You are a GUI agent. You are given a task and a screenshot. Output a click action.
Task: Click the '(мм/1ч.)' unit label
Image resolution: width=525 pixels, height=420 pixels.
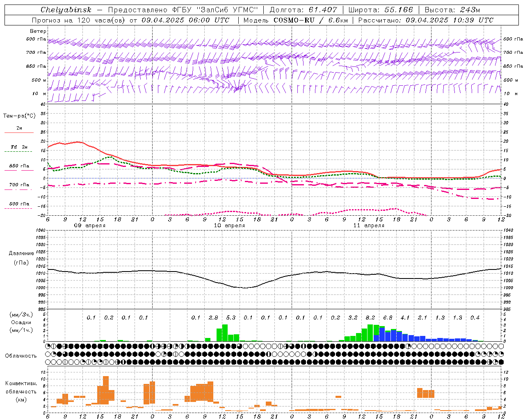pyautogui.click(x=21, y=330)
